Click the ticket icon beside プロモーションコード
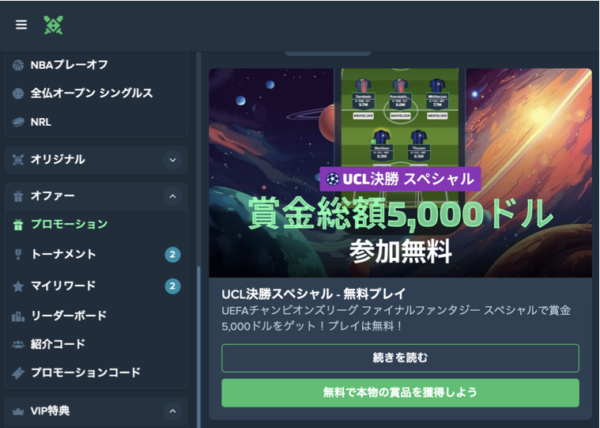Viewport: 600px width, 428px height. pos(18,373)
